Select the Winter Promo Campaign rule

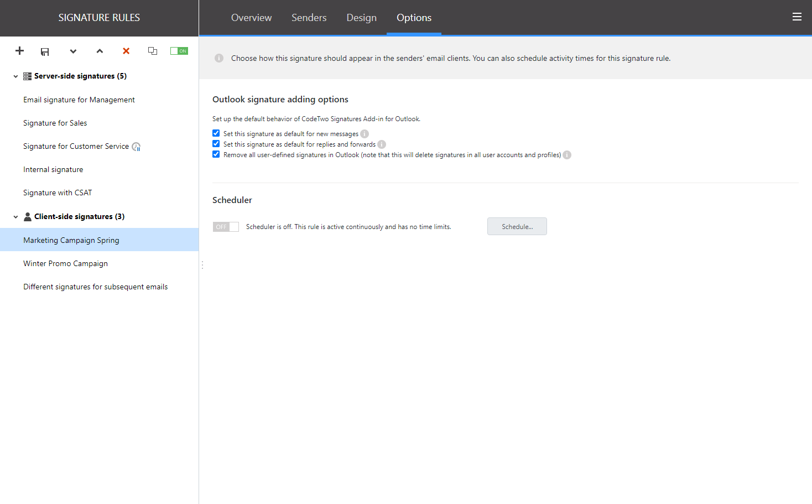point(65,263)
